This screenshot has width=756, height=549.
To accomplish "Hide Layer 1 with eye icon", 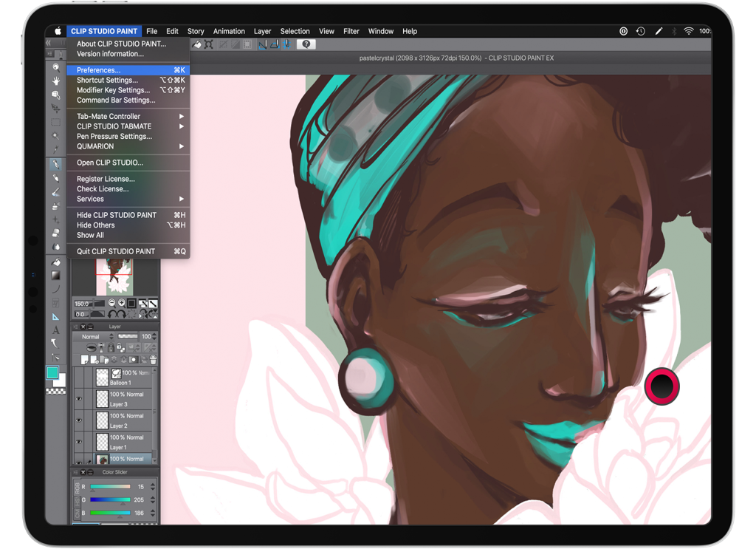I will (x=78, y=442).
